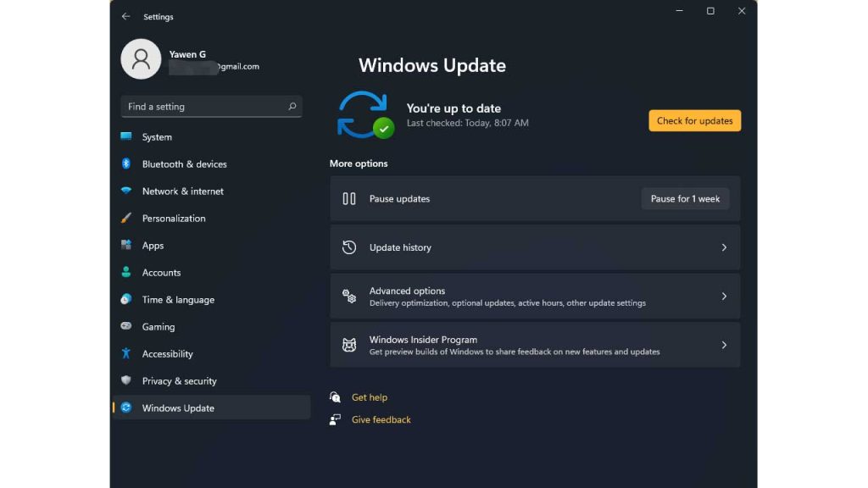Click the System monitor icon
Viewport: 868px width, 488px height.
point(126,136)
